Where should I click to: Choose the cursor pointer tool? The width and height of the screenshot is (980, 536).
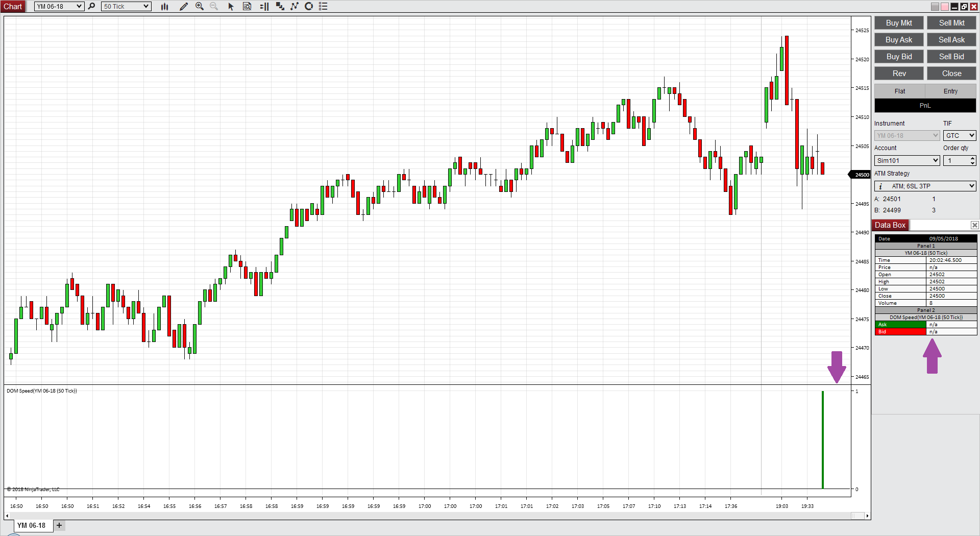(231, 6)
